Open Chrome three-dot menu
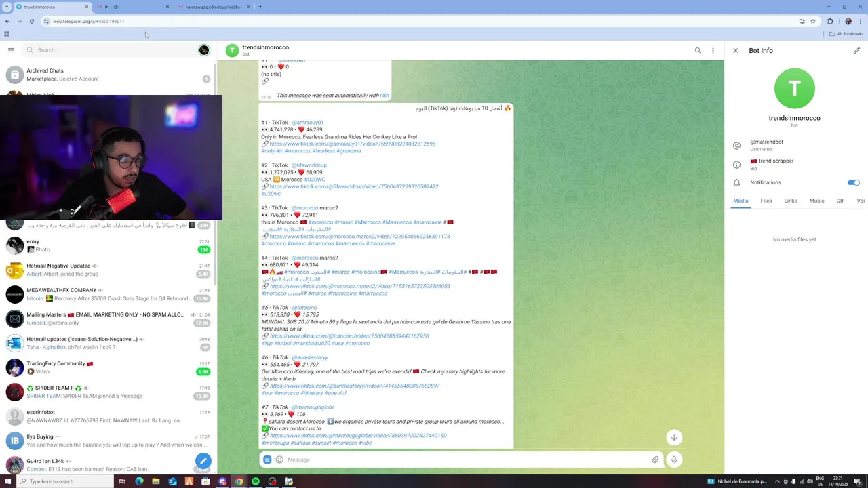 [861, 21]
